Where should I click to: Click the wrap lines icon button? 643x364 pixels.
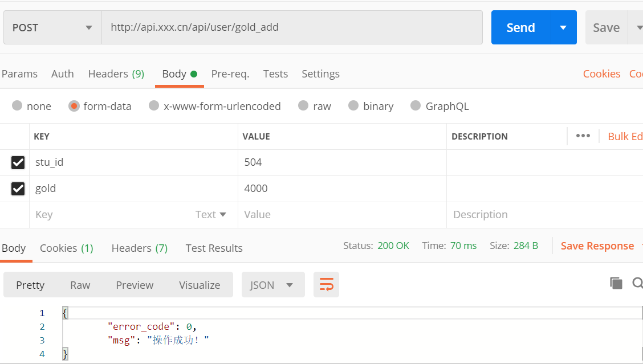click(x=326, y=285)
